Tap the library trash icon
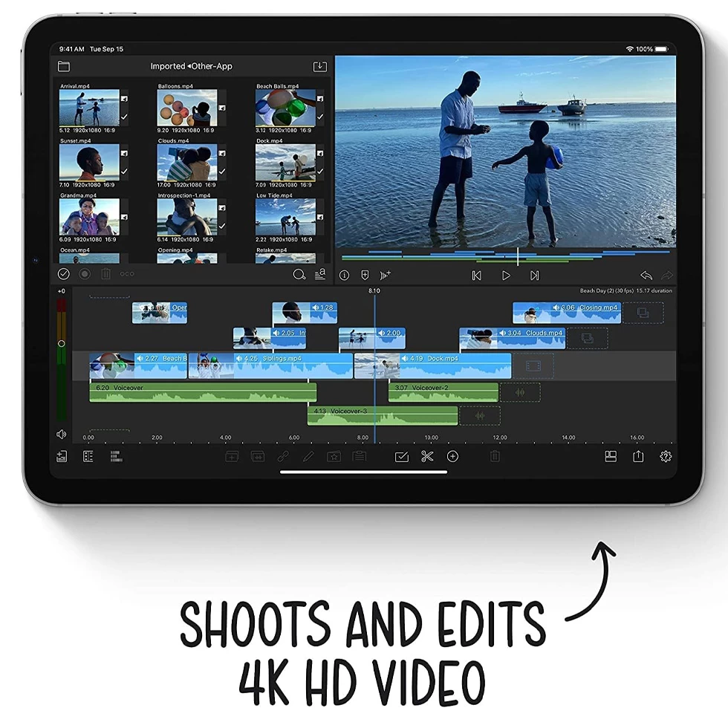The image size is (728, 728). [x=105, y=274]
